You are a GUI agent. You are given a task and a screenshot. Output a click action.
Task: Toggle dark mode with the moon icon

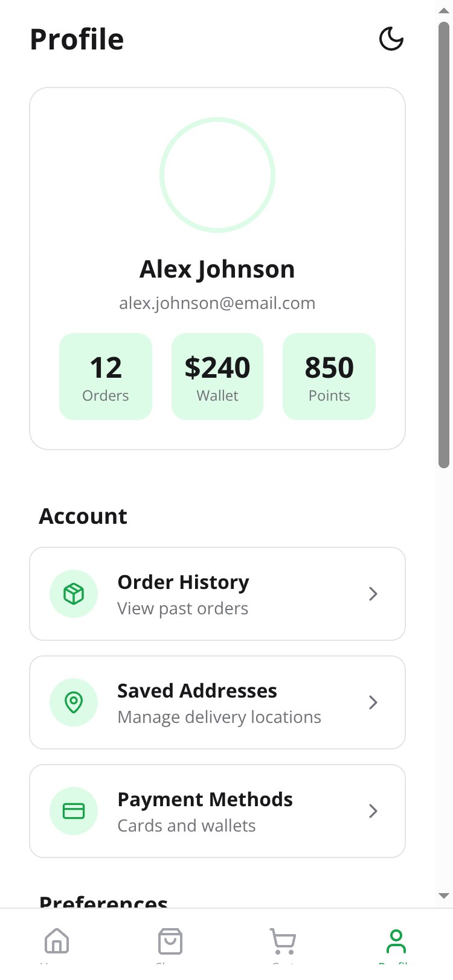click(391, 39)
